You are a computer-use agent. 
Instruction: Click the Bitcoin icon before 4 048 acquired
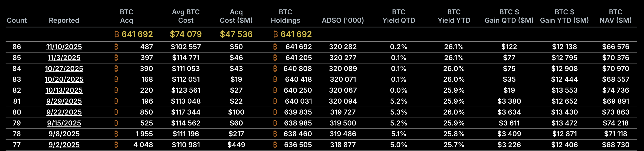116,145
